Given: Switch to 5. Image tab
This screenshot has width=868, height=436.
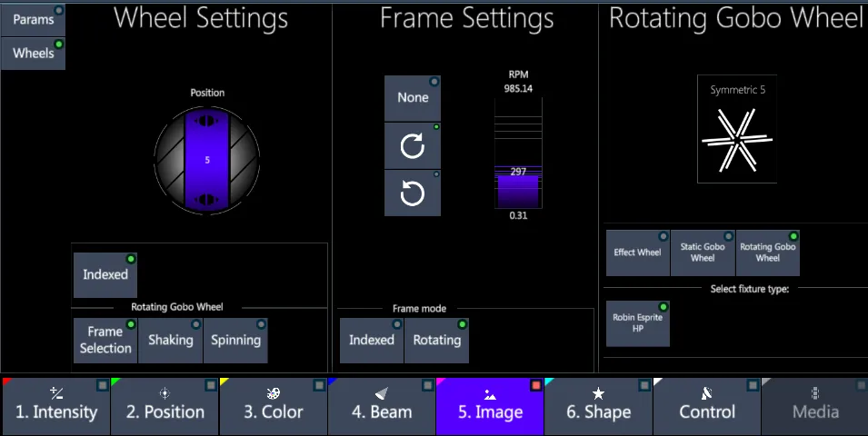Looking at the screenshot, I should coord(490,407).
